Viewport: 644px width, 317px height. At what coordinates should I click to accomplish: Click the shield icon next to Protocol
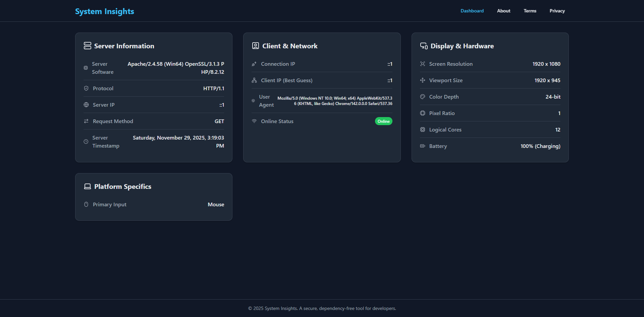[86, 88]
